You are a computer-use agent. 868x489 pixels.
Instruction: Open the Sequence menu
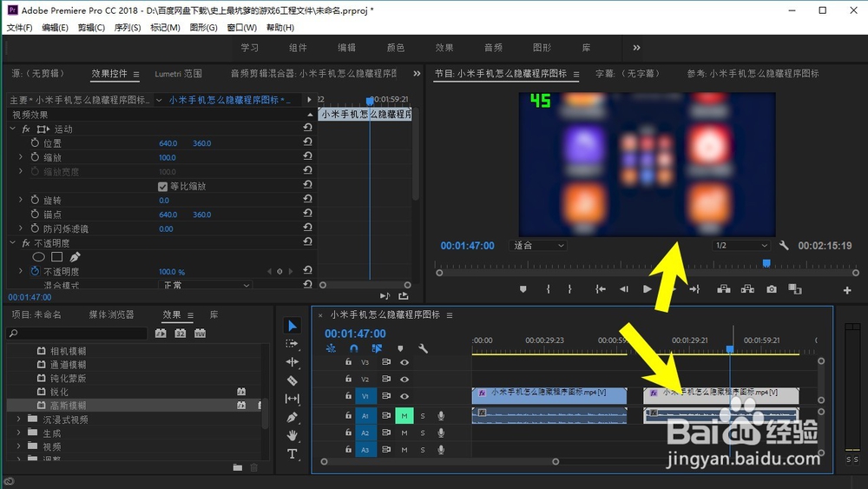[x=128, y=28]
